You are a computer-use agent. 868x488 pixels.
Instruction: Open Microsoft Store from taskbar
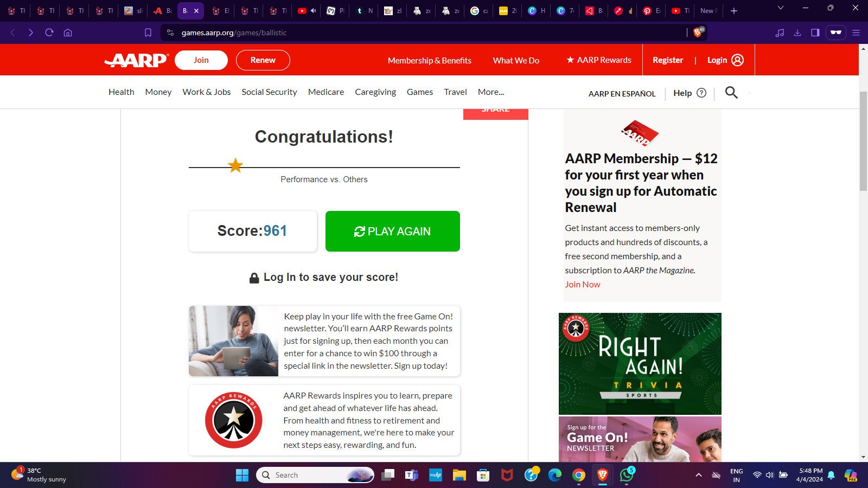pyautogui.click(x=483, y=476)
